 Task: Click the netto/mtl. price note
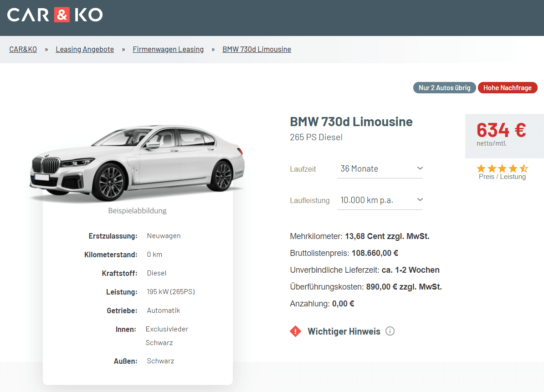(492, 143)
